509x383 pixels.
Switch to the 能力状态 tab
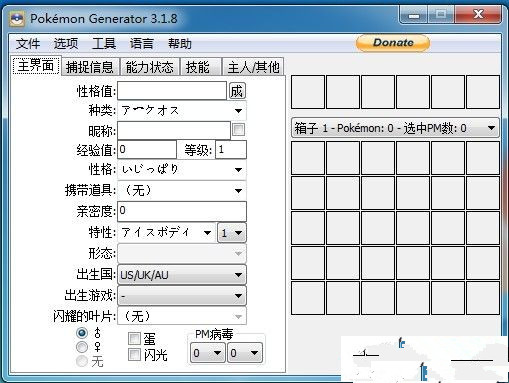pyautogui.click(x=150, y=67)
